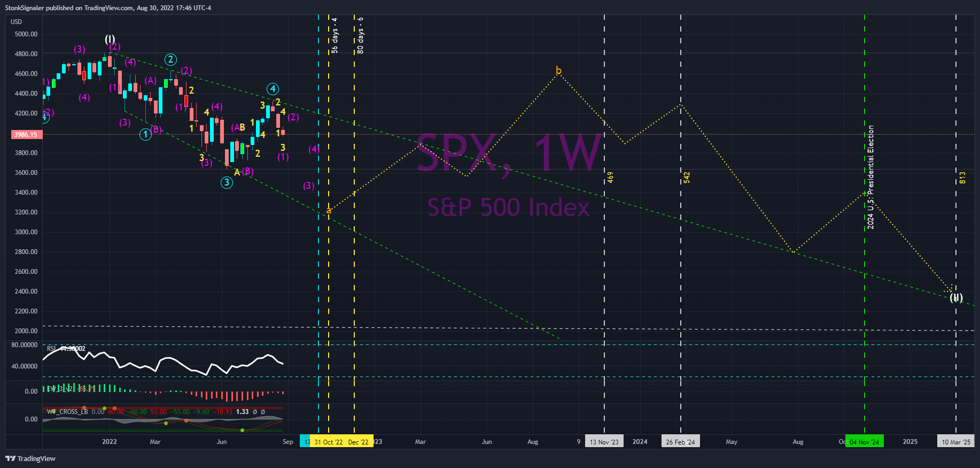Click the '80 days - 6' vertical label
This screenshot has height=468, width=980.
pos(360,35)
